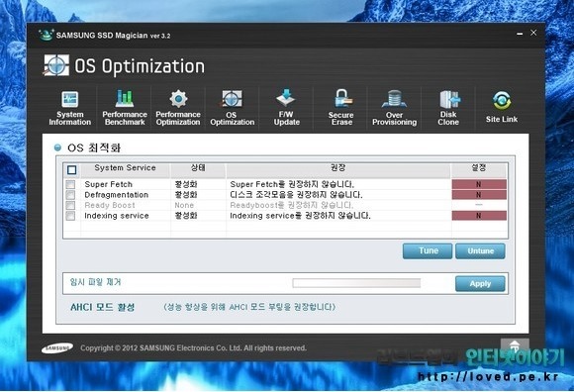The height and width of the screenshot is (392, 574).
Task: Select the Super Fetch row label
Action: 108,184
